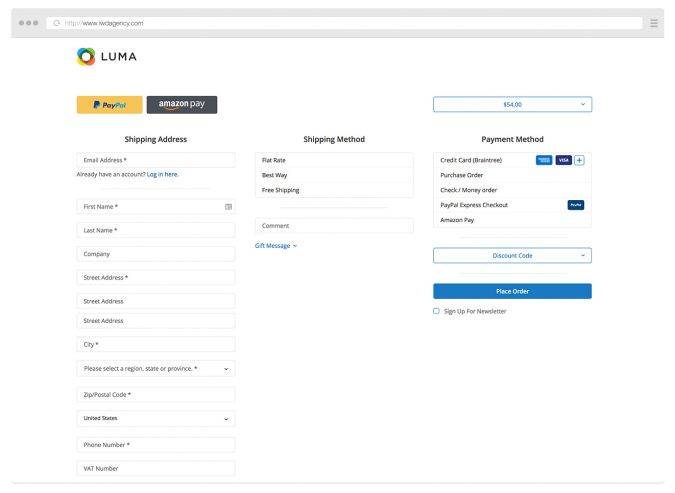This screenshot has height=493, width=675.
Task: Expand the Discount Code section
Action: (x=512, y=255)
